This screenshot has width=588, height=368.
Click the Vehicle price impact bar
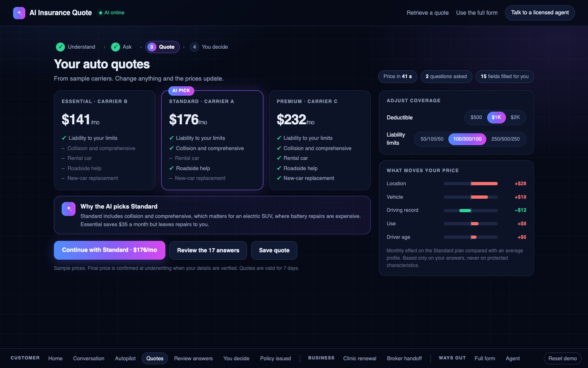(x=471, y=197)
